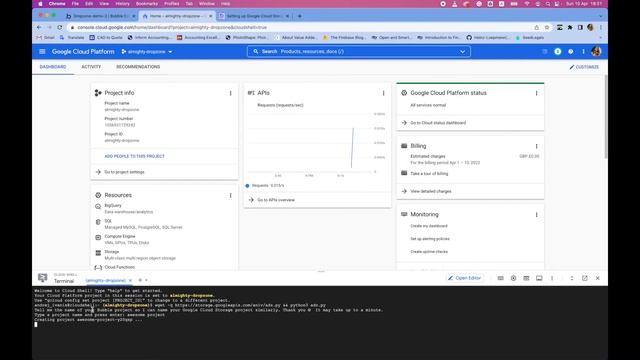Click the BigQuery resource icon
Screen dimensions: 640x360
(98, 207)
